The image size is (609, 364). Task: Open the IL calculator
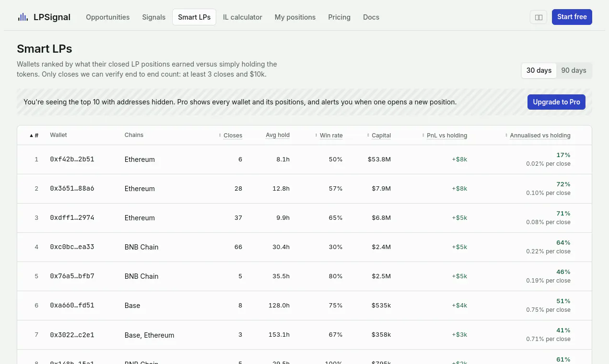click(x=243, y=17)
